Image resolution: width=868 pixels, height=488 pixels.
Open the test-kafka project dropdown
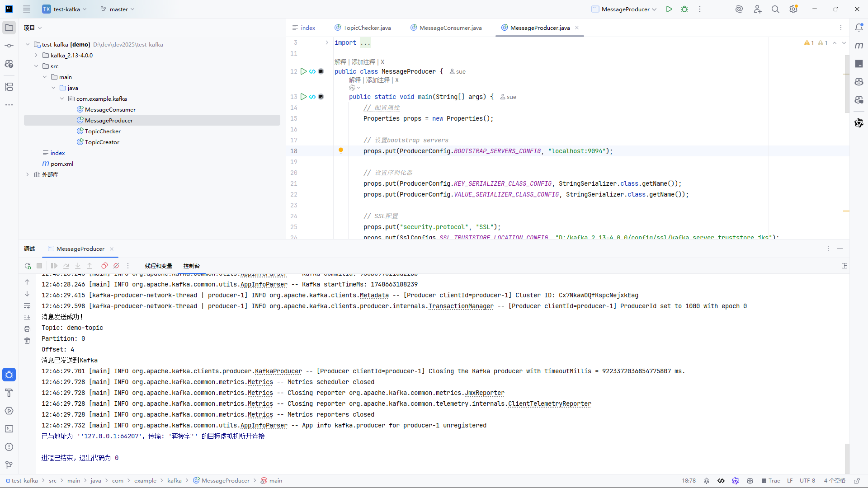tap(65, 9)
